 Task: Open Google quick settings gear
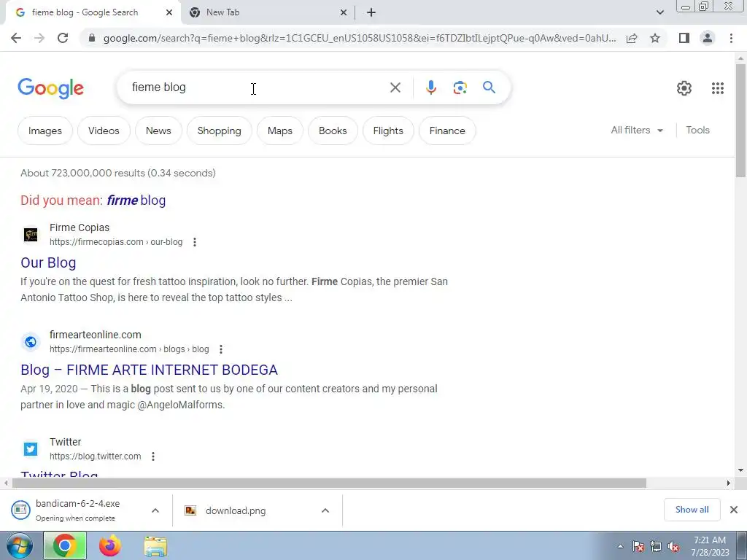[684, 88]
